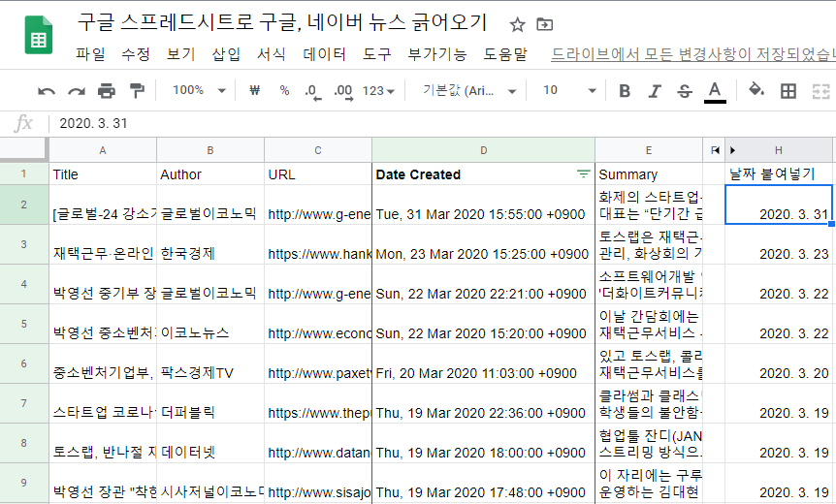The width and height of the screenshot is (836, 504).
Task: Select cell with 한국경제 author
Action: [210, 244]
